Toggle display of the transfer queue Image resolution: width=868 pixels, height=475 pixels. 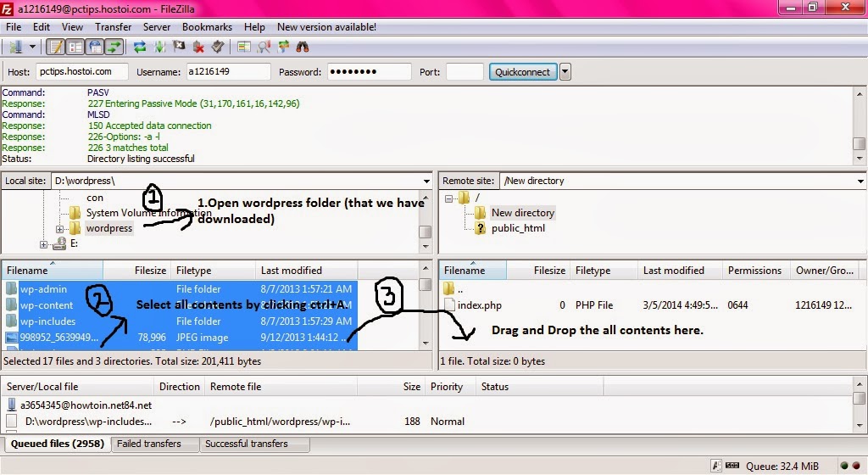coord(114,47)
